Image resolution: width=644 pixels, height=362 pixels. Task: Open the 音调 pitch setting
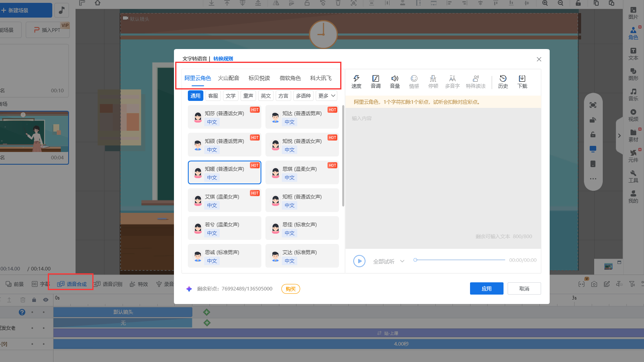click(375, 81)
